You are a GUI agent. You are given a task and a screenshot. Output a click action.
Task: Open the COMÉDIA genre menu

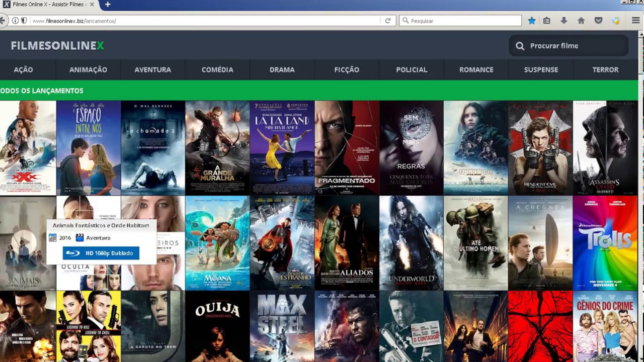coord(217,70)
